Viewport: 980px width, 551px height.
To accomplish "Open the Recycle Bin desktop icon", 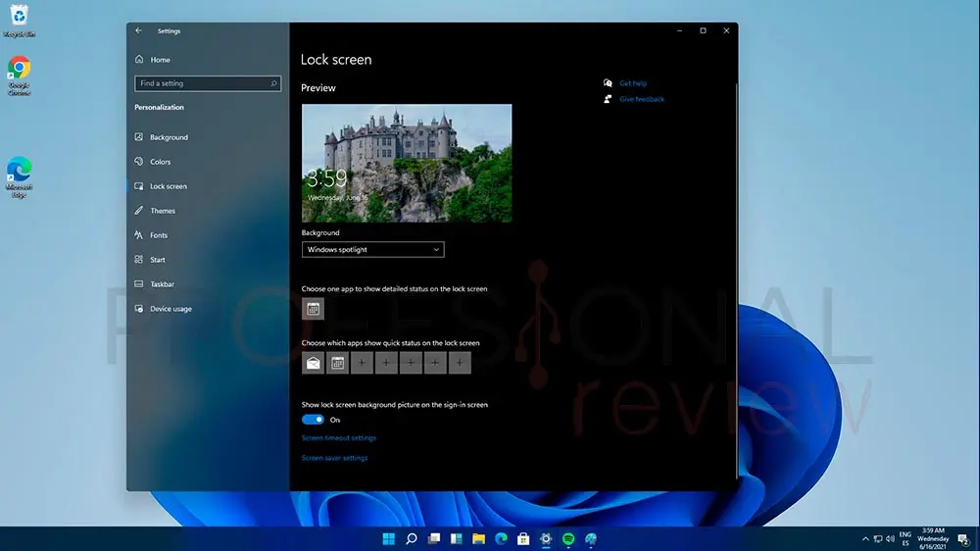I will (19, 20).
